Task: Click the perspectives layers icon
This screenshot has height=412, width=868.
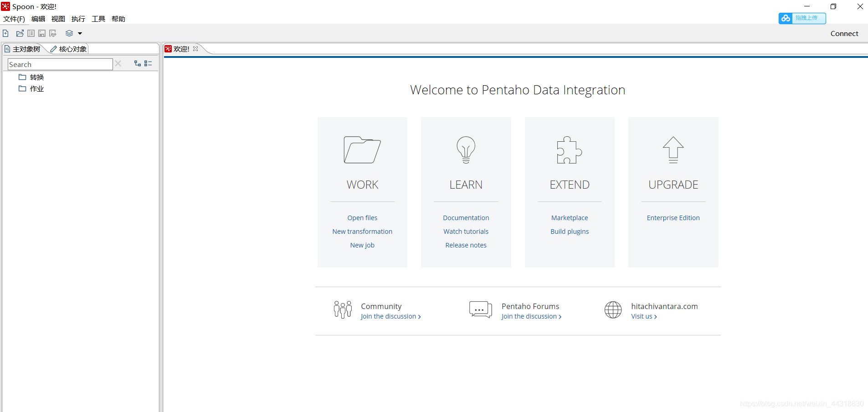Action: [x=69, y=33]
